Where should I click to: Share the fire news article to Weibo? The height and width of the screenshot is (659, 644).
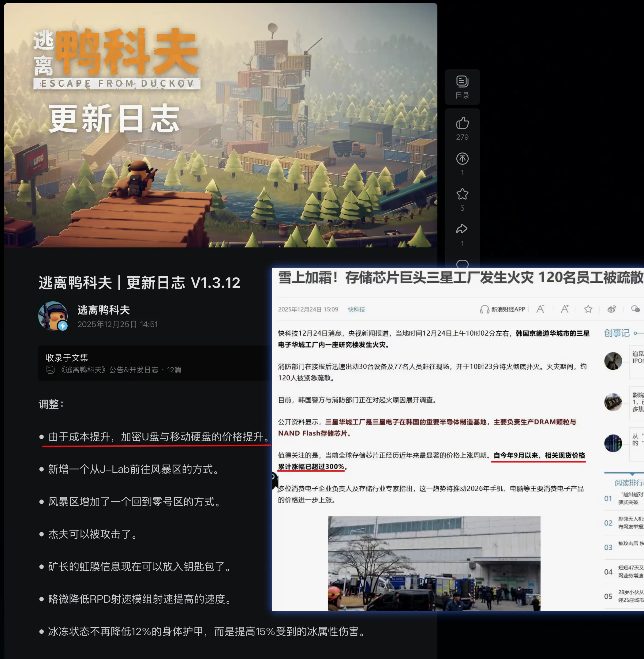611,309
